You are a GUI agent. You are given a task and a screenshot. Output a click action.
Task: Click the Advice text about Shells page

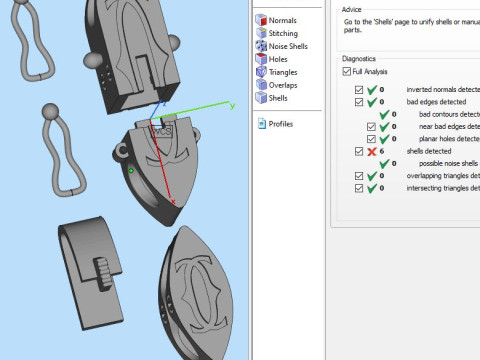pos(412,26)
